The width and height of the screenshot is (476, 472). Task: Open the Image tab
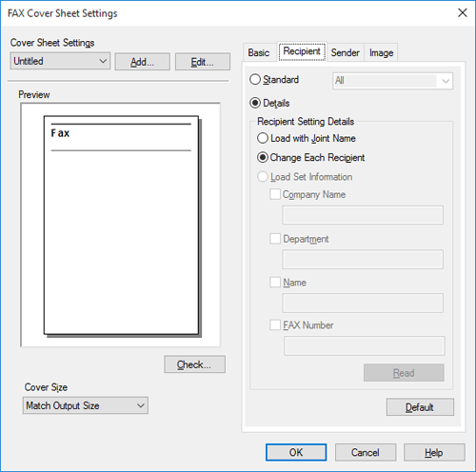point(381,52)
